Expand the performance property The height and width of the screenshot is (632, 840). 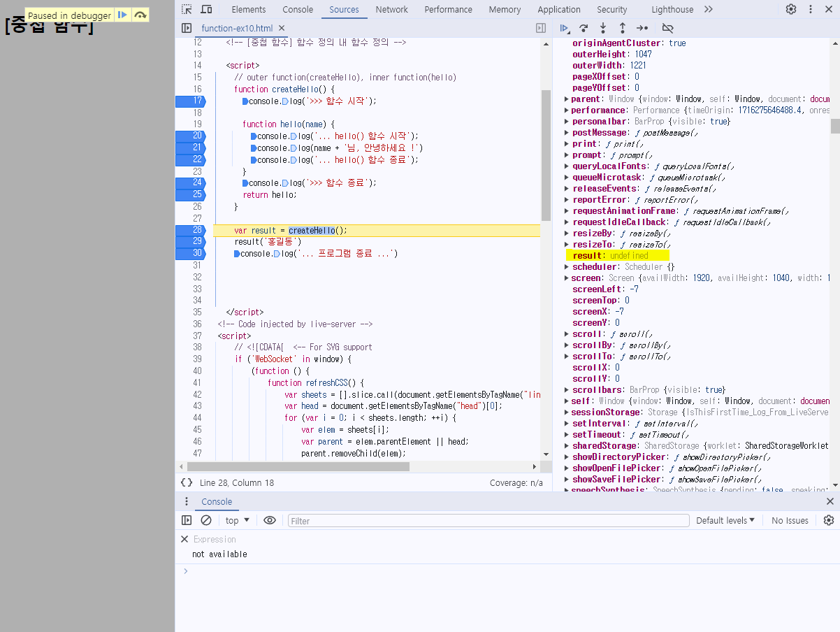click(x=567, y=110)
